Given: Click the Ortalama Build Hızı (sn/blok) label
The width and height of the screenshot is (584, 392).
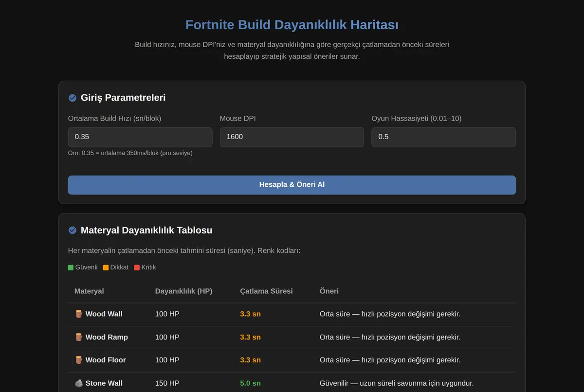Looking at the screenshot, I should (115, 118).
